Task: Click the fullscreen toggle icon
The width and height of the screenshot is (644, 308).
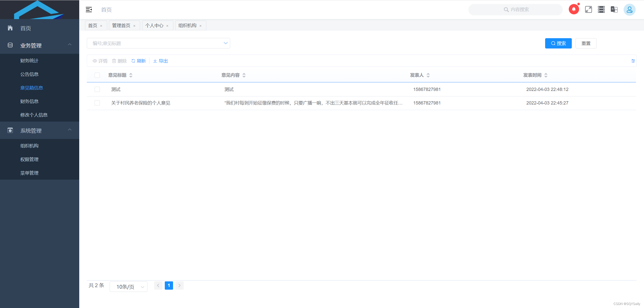Action: click(x=589, y=9)
